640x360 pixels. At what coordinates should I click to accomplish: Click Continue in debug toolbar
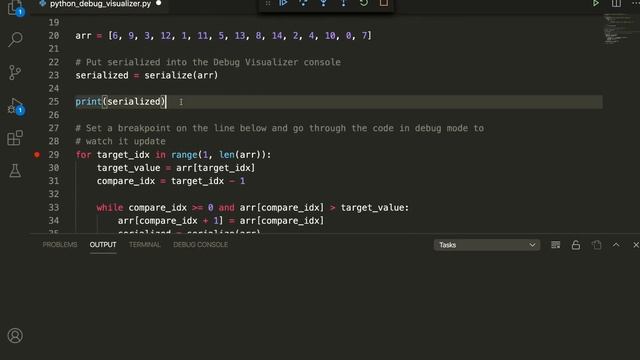pos(283,3)
